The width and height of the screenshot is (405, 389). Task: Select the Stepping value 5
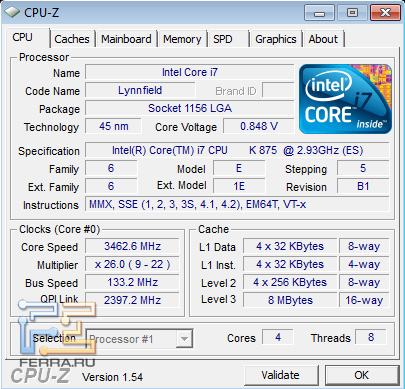tap(363, 168)
